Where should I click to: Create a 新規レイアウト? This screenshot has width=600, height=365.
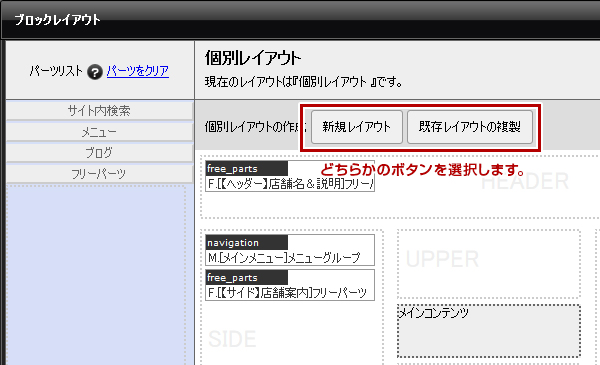tap(357, 127)
